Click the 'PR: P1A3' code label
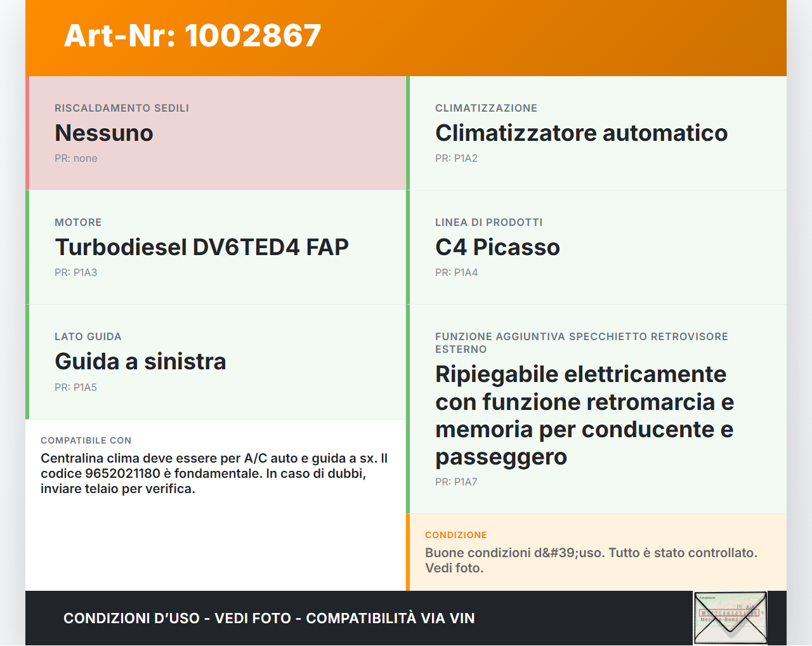 pyautogui.click(x=76, y=273)
